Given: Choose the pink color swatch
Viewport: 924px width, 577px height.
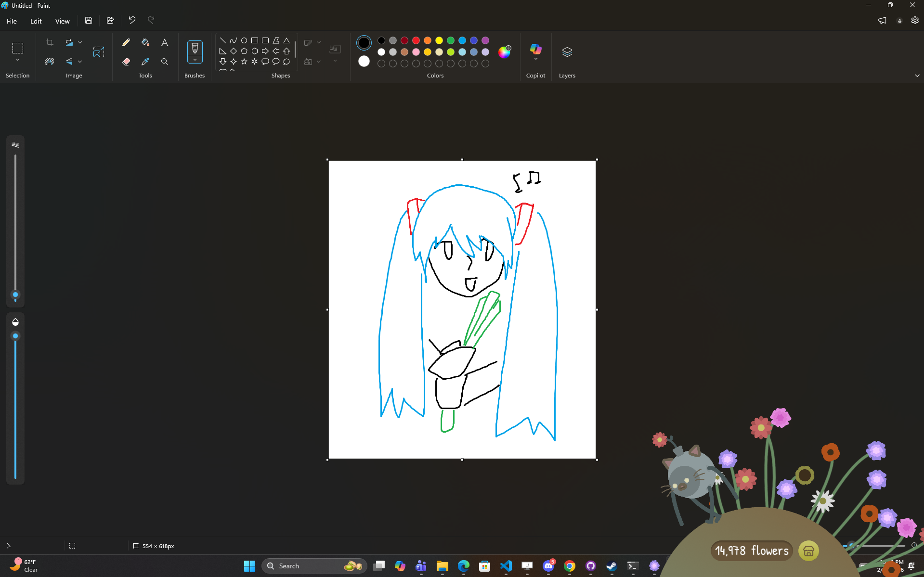Looking at the screenshot, I should [x=416, y=52].
